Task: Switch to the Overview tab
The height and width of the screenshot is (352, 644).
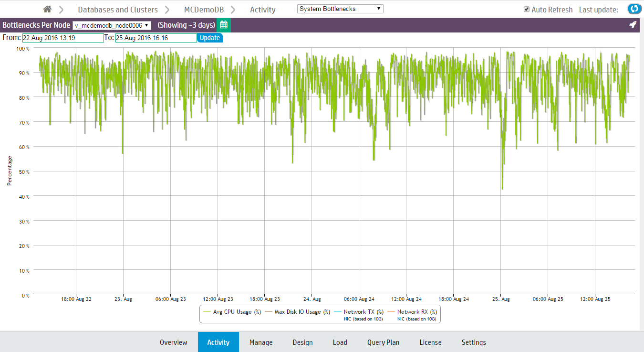Action: click(x=174, y=342)
